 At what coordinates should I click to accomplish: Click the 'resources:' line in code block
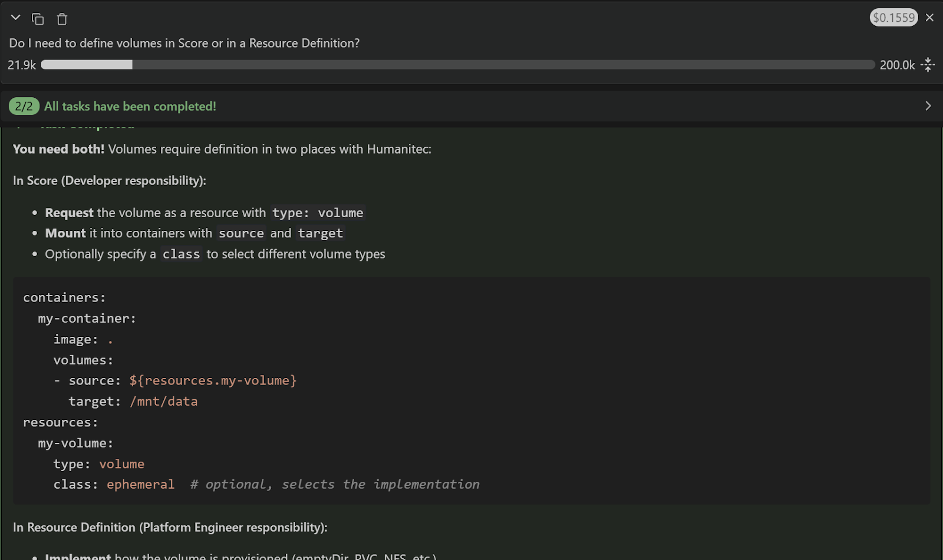60,422
